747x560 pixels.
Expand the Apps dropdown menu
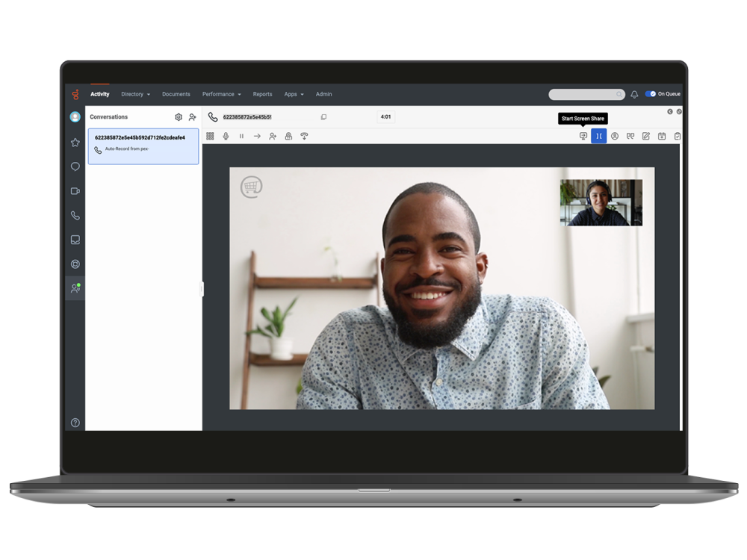click(x=294, y=94)
